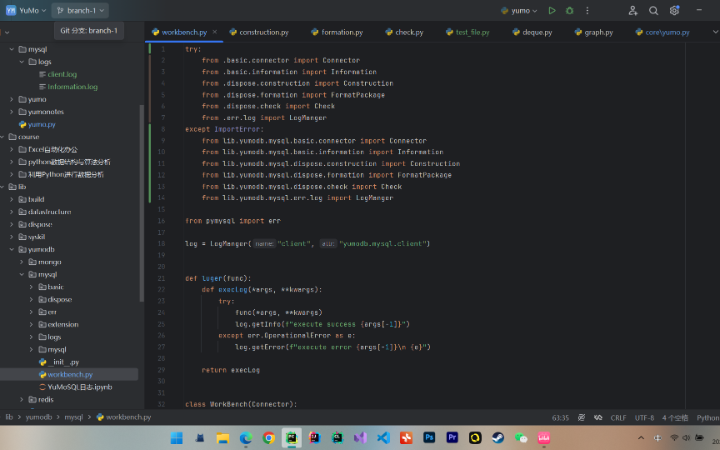This screenshot has width=720, height=450.
Task: Open IntelliJ IDEA from the taskbar
Action: [x=315, y=438]
